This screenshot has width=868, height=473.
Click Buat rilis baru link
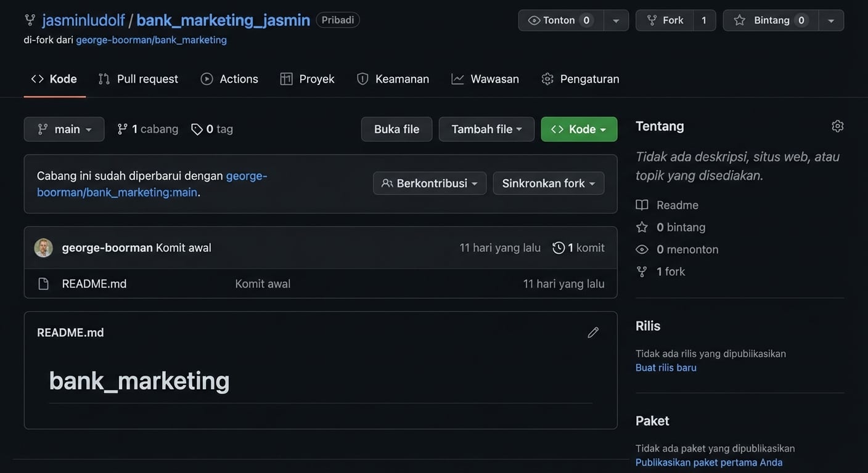click(666, 368)
